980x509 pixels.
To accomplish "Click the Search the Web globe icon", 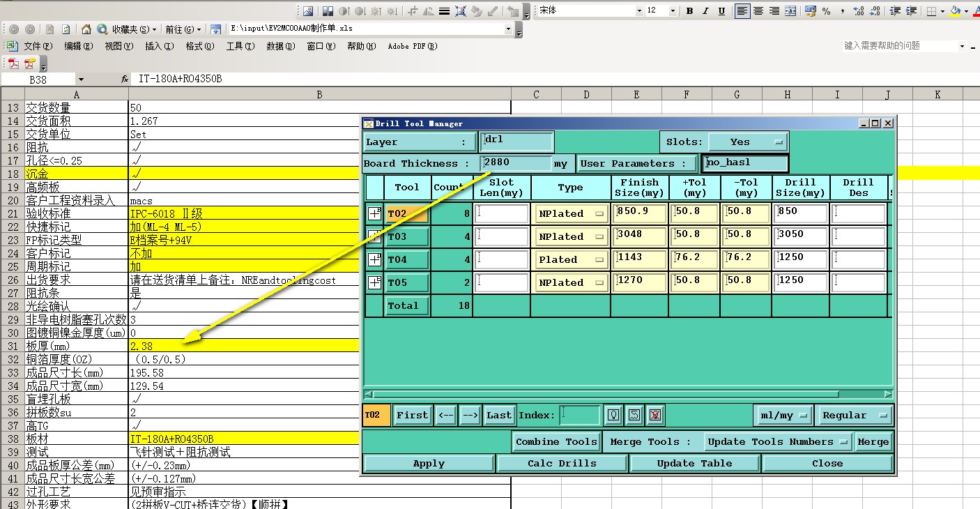I will 102,29.
